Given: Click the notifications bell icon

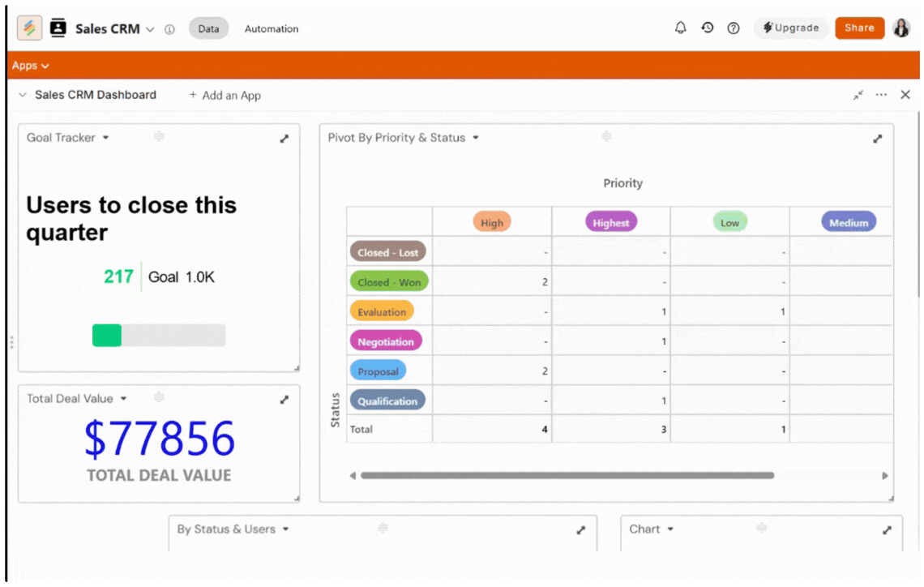Looking at the screenshot, I should (681, 28).
